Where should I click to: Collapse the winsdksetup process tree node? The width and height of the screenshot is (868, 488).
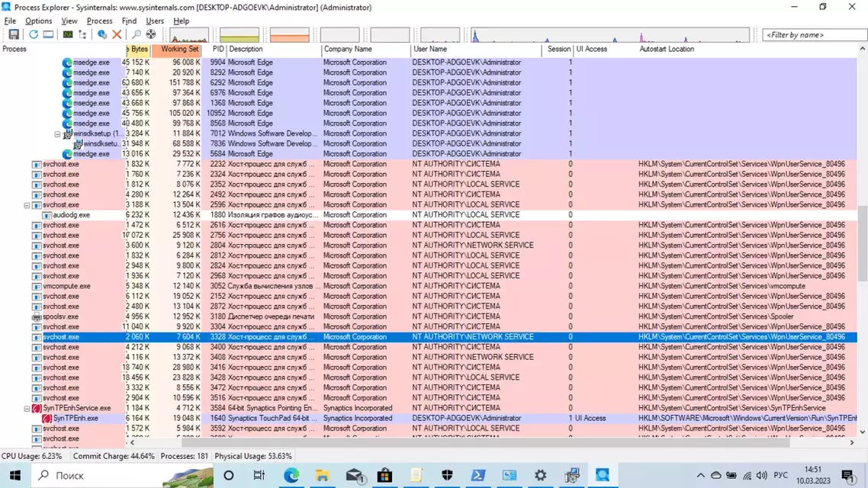tap(57, 134)
